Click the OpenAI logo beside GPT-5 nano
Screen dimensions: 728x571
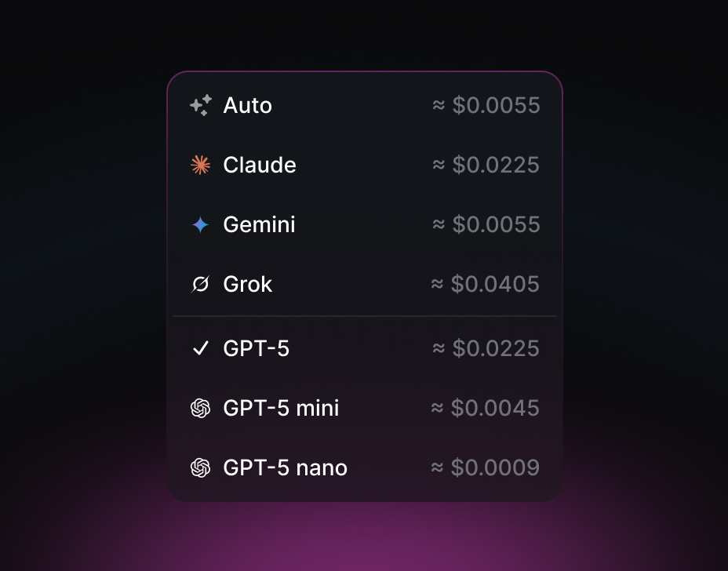[200, 467]
